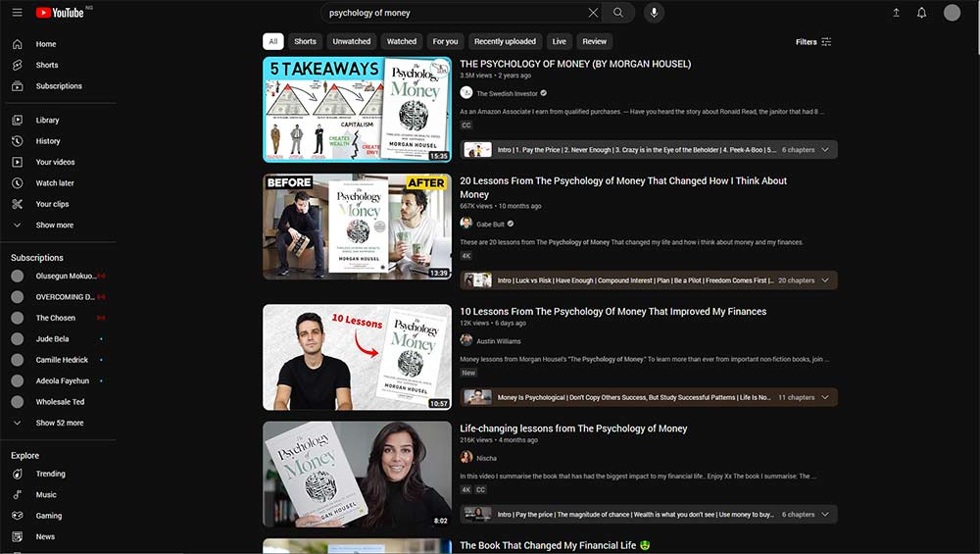The width and height of the screenshot is (980, 554).
Task: Open the upload video icon
Action: click(897, 13)
